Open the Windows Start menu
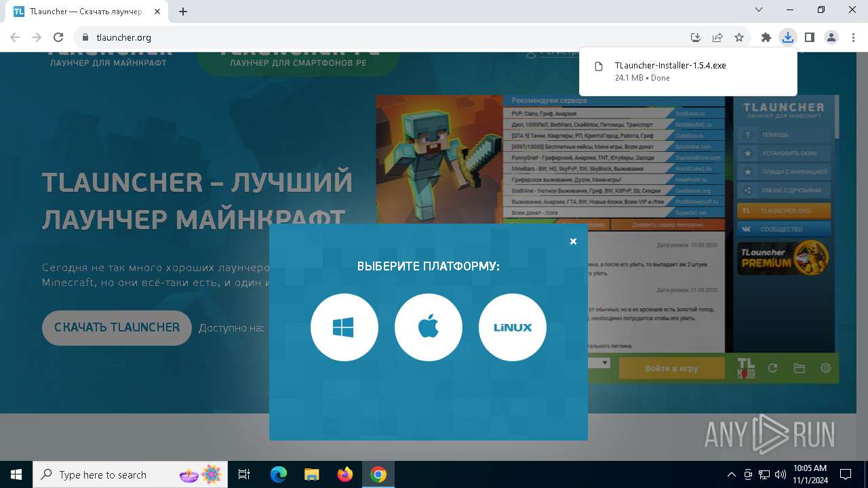 [x=16, y=474]
